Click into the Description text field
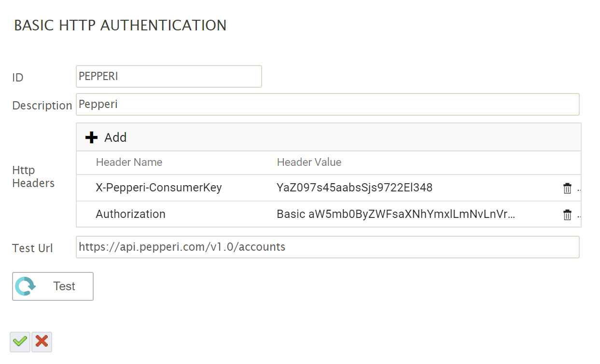This screenshot has height=364, width=600. [x=327, y=105]
